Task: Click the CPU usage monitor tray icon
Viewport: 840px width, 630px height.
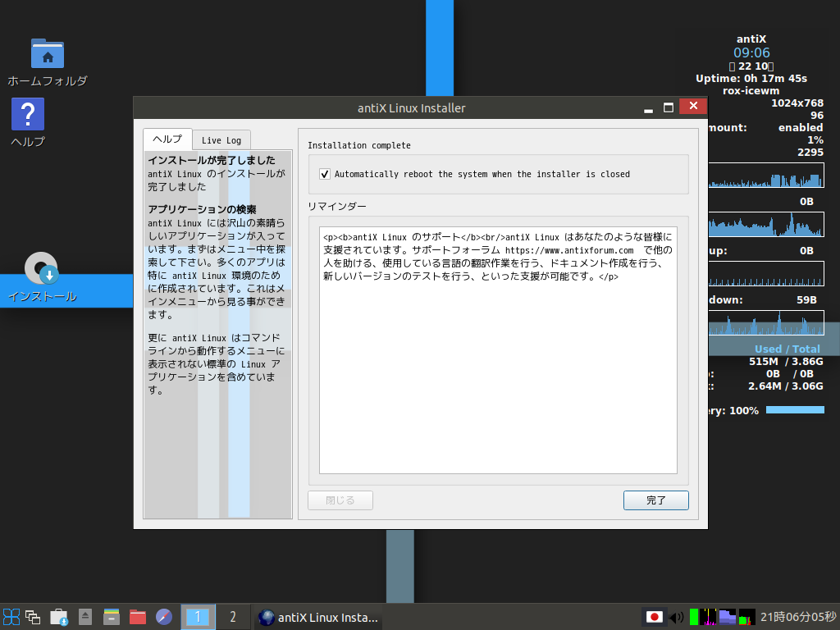Action: (x=746, y=617)
